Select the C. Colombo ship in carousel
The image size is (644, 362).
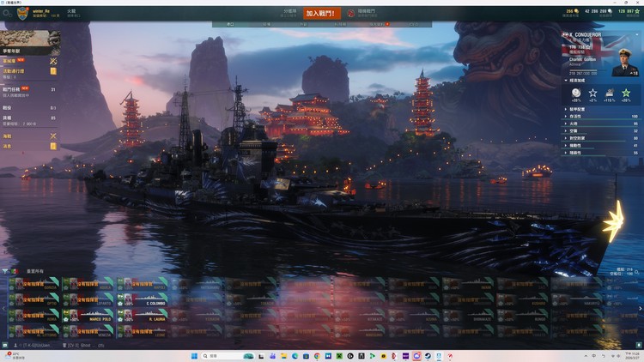pos(142,302)
